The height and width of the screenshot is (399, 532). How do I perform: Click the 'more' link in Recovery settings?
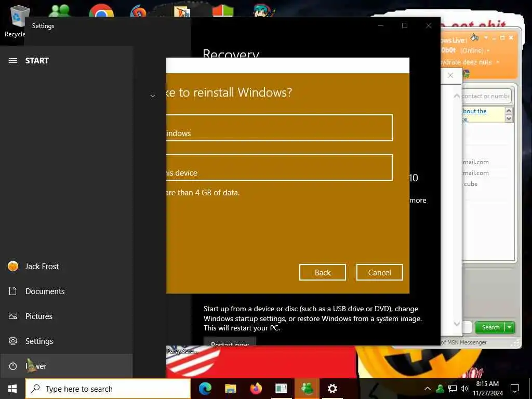point(418,200)
